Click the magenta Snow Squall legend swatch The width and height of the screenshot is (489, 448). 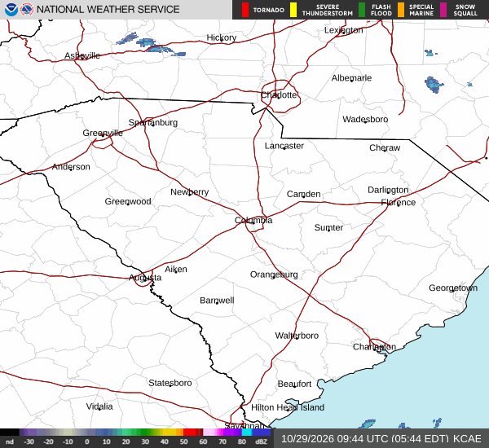point(443,10)
